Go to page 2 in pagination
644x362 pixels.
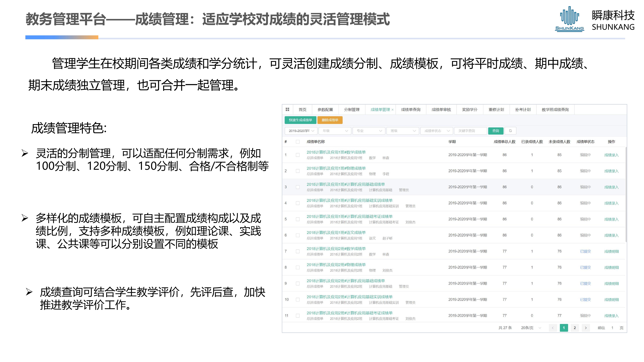[x=575, y=328]
